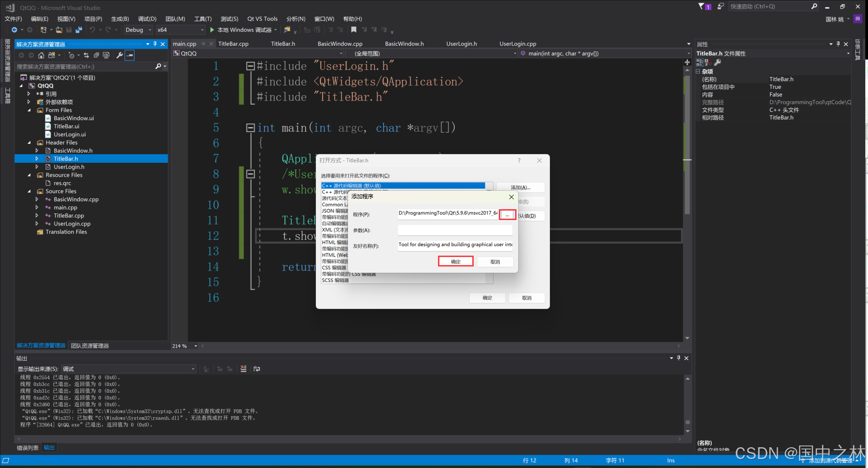Collapse the #include region on line 1
The image size is (868, 468).
tap(251, 66)
